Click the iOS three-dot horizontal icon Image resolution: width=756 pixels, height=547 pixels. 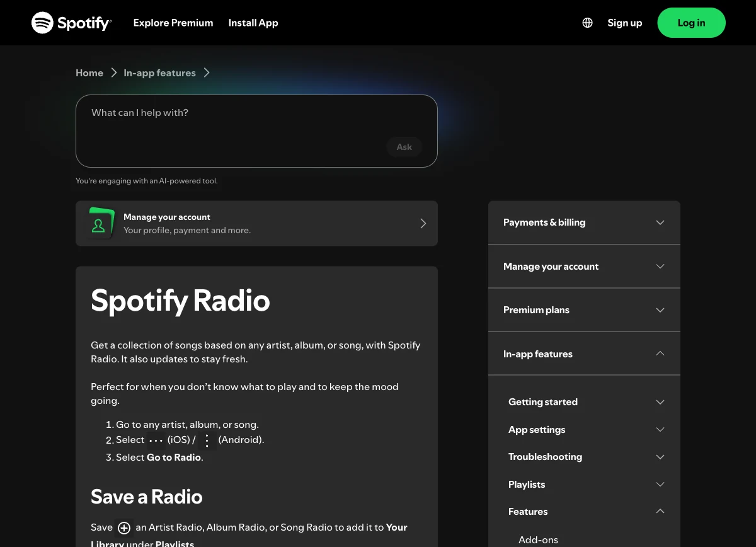click(x=156, y=440)
